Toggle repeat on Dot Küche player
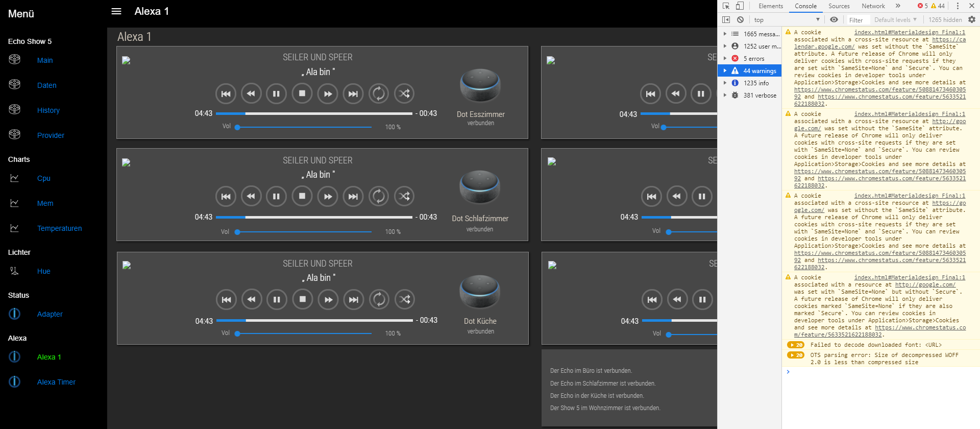 point(379,299)
